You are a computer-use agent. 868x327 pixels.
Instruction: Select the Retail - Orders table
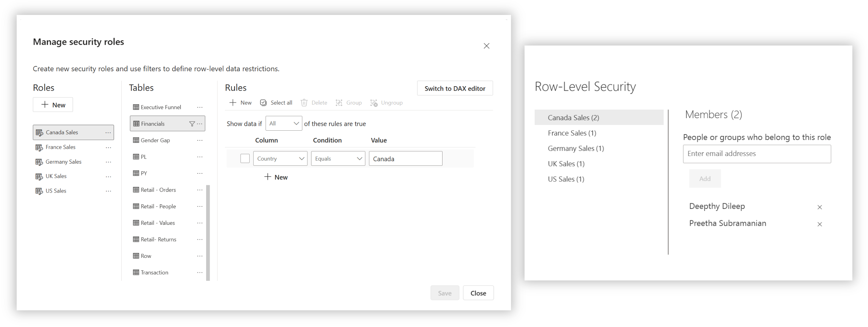(x=158, y=190)
